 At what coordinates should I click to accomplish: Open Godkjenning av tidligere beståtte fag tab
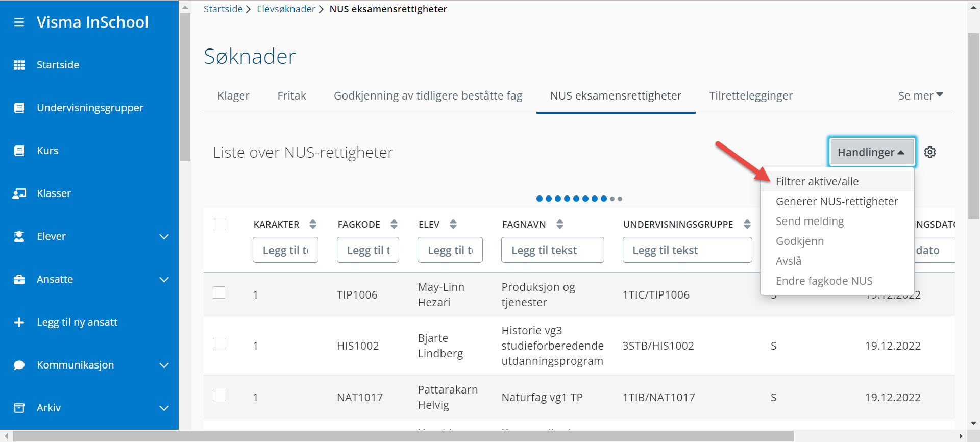[x=428, y=95]
